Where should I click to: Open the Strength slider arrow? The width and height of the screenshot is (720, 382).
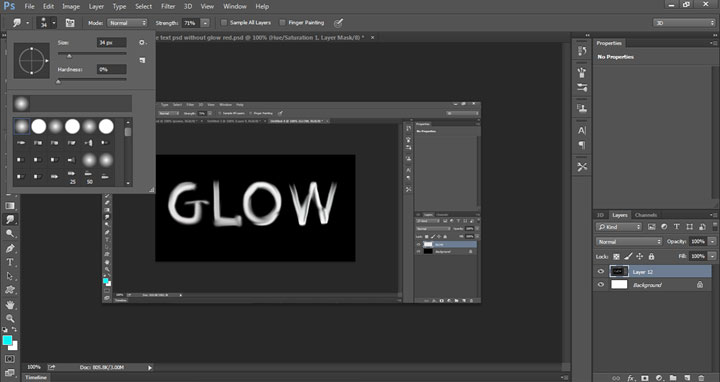click(x=205, y=23)
